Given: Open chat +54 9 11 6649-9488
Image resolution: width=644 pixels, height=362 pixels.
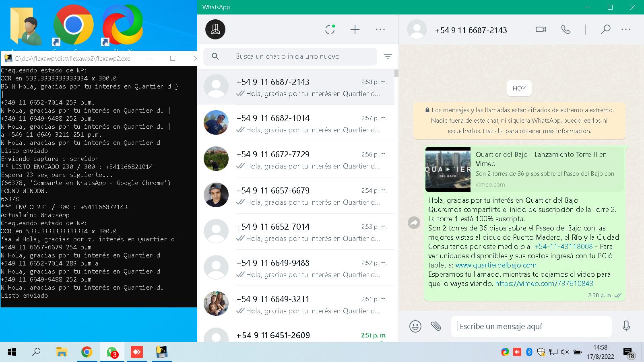Looking at the screenshot, I should 296,268.
